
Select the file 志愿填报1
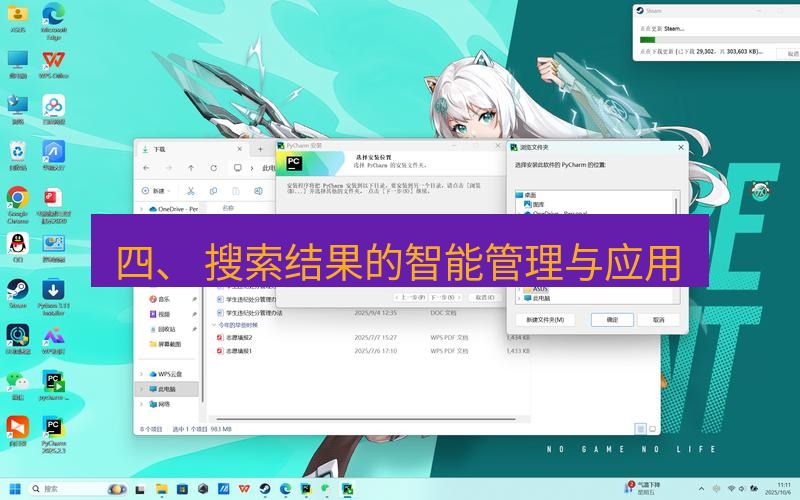pyautogui.click(x=239, y=351)
